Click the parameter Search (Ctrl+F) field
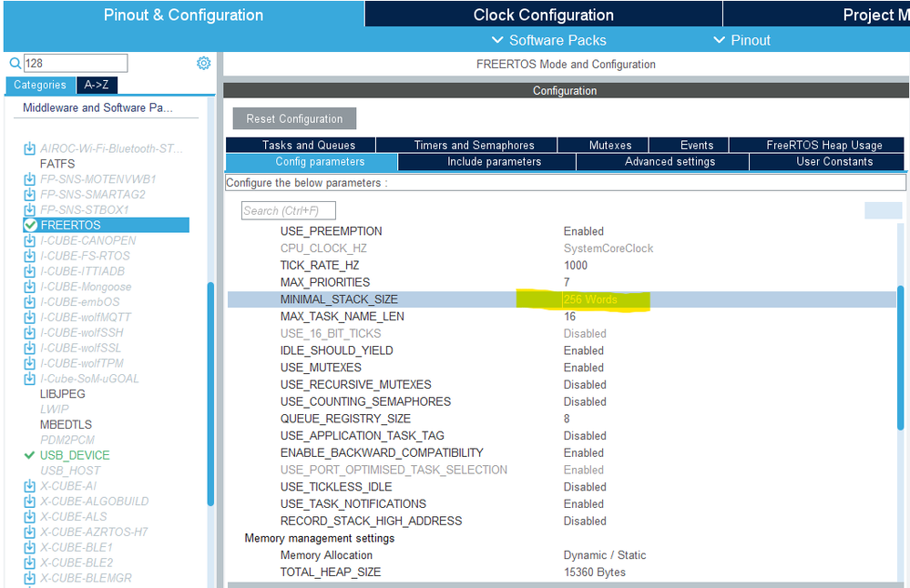Screen dimensions: 910x588 pyautogui.click(x=289, y=210)
